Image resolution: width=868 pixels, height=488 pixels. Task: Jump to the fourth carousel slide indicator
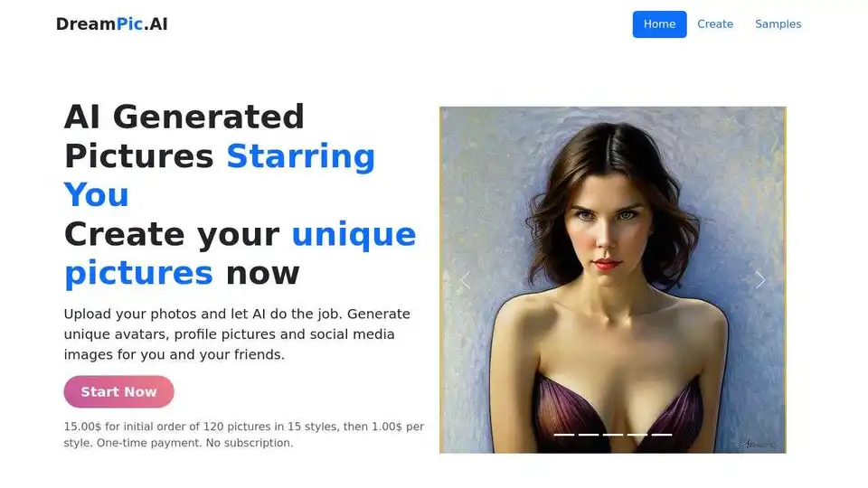[x=637, y=435]
